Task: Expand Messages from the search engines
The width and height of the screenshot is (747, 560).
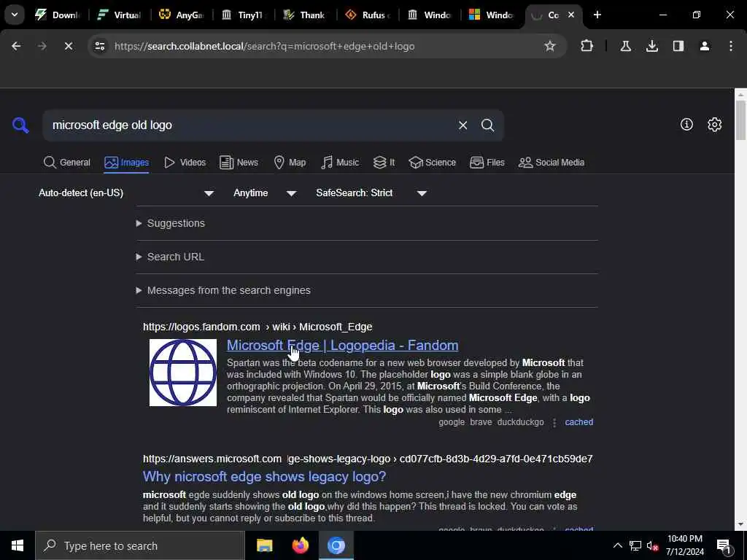Action: (223, 290)
